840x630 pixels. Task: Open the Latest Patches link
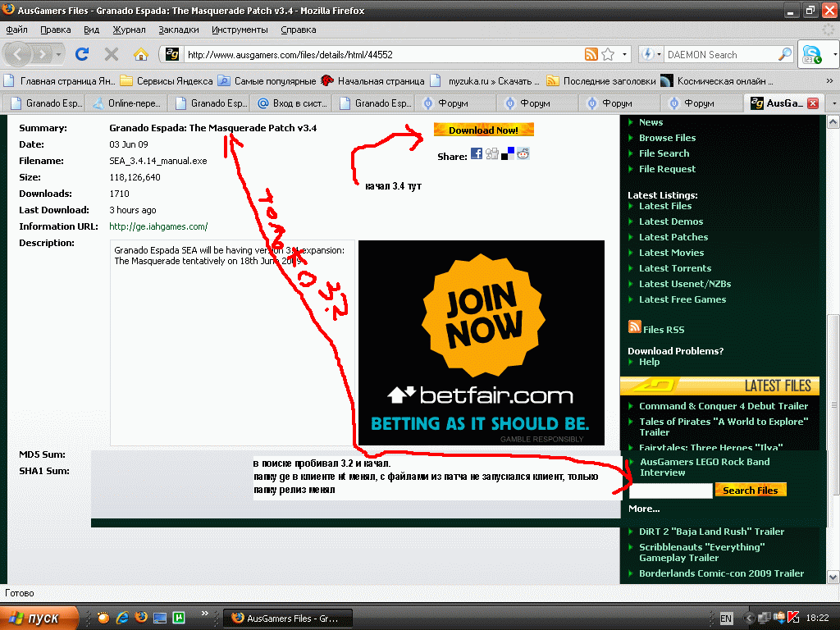pyautogui.click(x=673, y=237)
